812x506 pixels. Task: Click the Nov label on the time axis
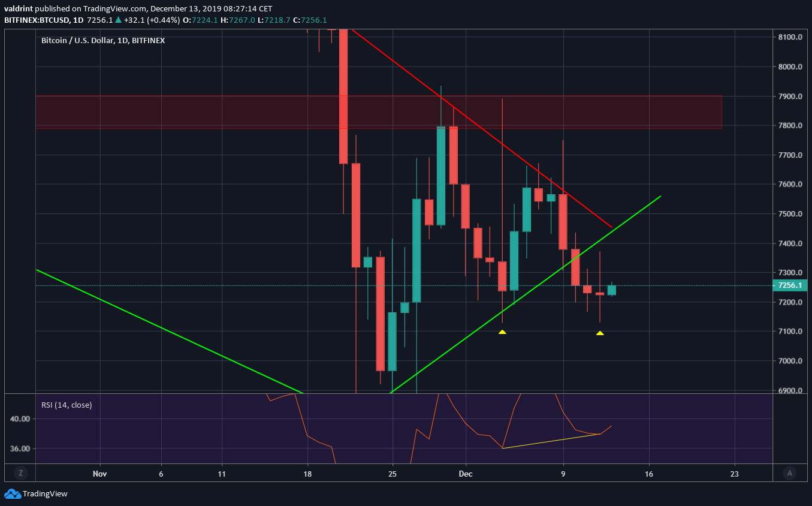pos(99,474)
